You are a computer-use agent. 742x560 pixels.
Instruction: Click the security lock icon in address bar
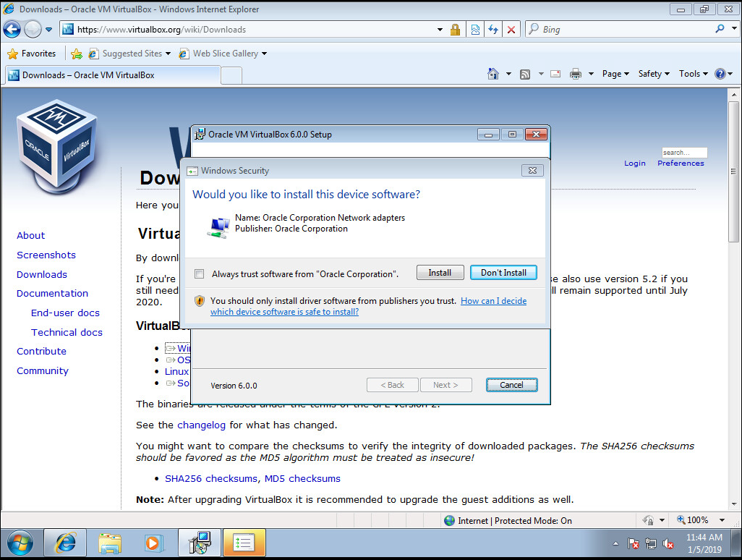point(455,30)
